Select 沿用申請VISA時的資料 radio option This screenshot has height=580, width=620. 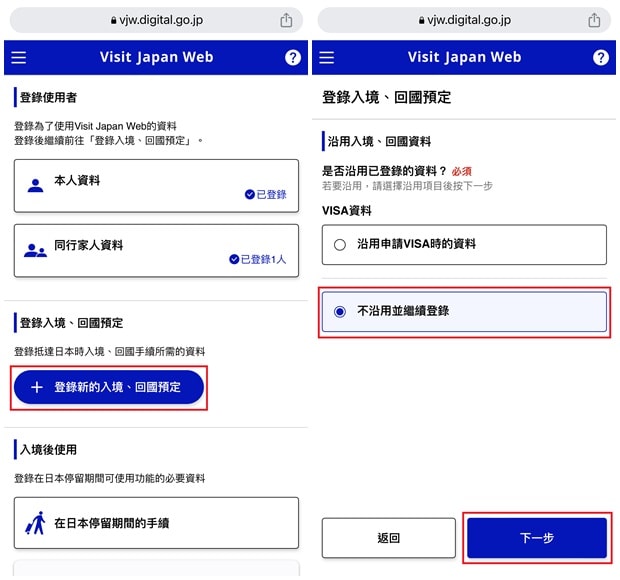464,244
